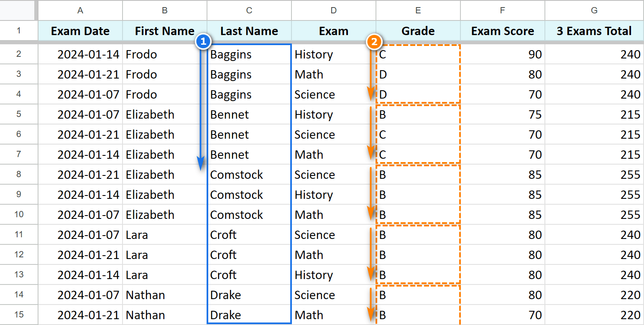Select 'Baggins' in row 4
This screenshot has height=325, width=644.
(249, 94)
